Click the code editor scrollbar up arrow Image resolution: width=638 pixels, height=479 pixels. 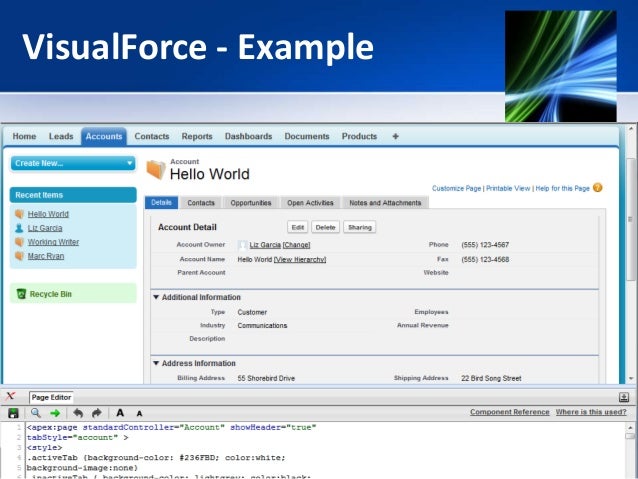click(631, 427)
